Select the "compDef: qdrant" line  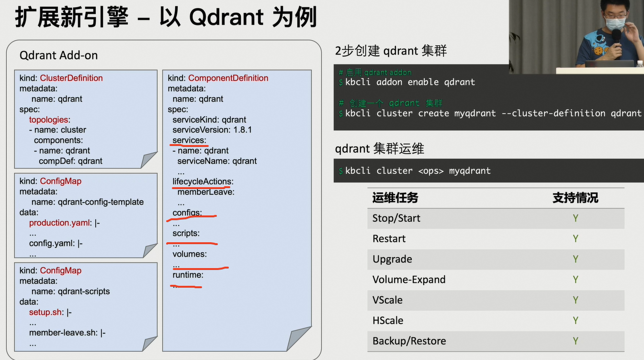[x=70, y=161]
